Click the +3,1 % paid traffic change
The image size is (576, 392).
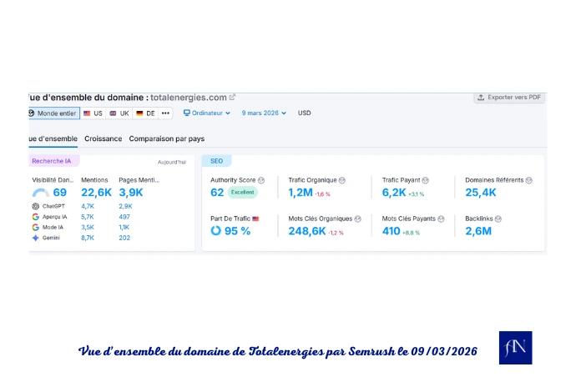pos(417,194)
